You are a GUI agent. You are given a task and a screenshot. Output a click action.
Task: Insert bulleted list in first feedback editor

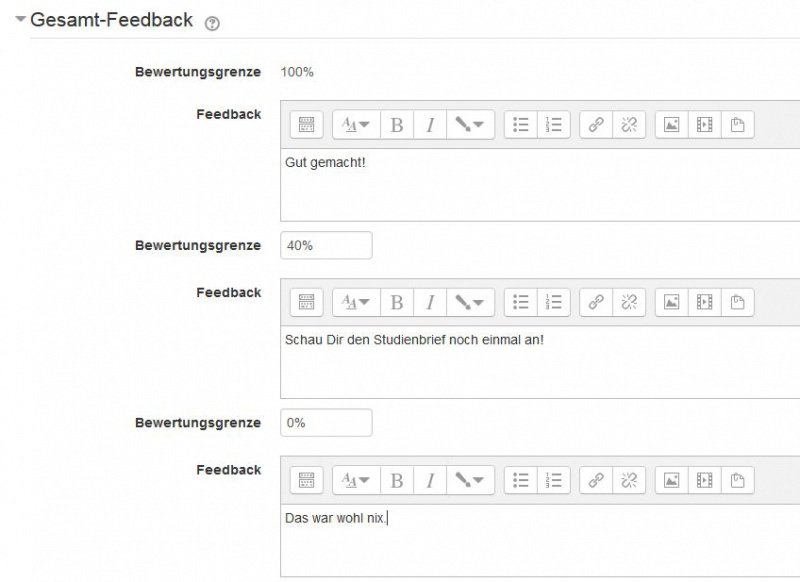tap(521, 125)
